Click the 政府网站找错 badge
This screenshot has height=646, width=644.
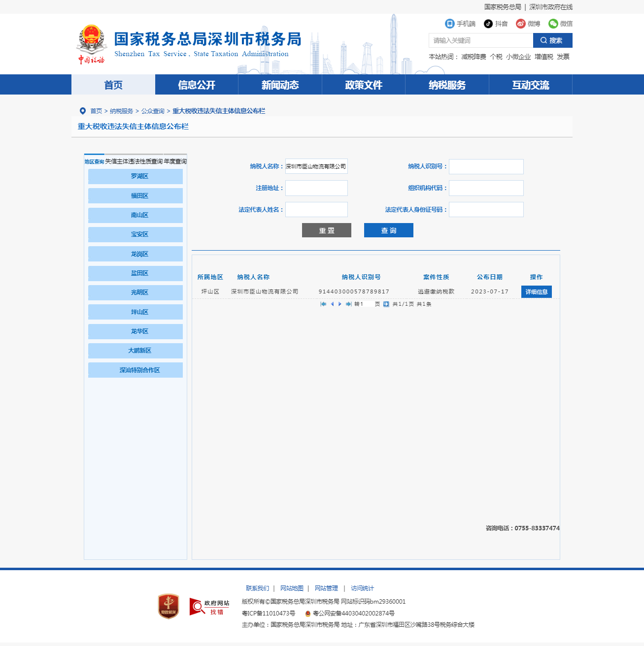209,607
